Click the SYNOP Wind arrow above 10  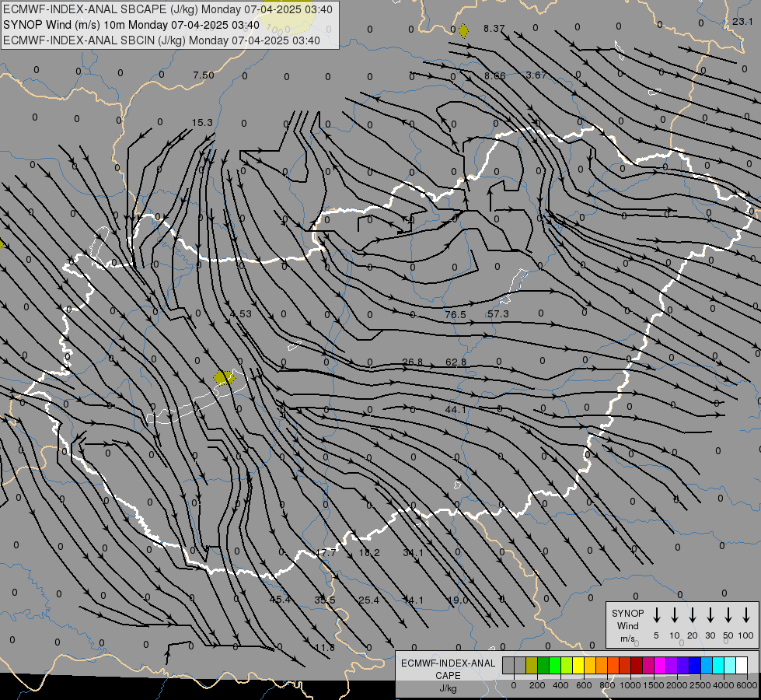[674, 615]
